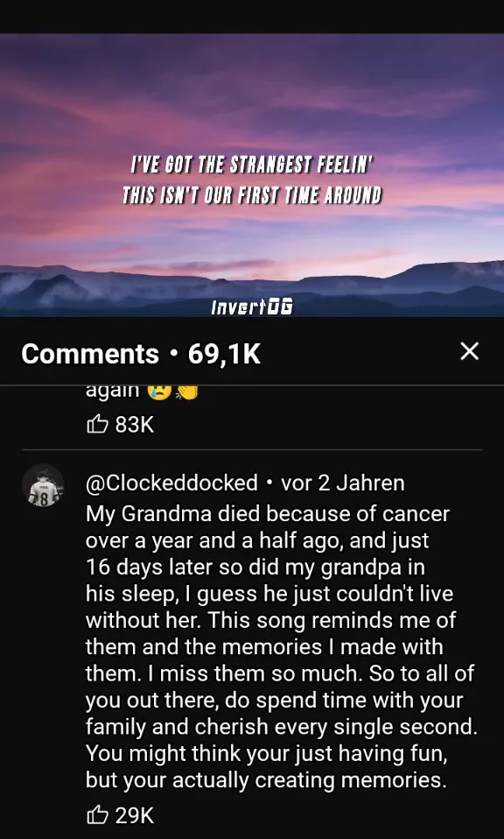This screenshot has width=504, height=839.
Task: Click the "vor 2 Jahren" timestamp
Action: click(343, 483)
